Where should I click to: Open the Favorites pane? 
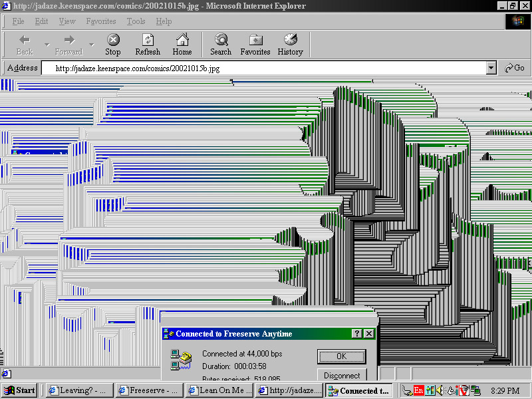255,44
